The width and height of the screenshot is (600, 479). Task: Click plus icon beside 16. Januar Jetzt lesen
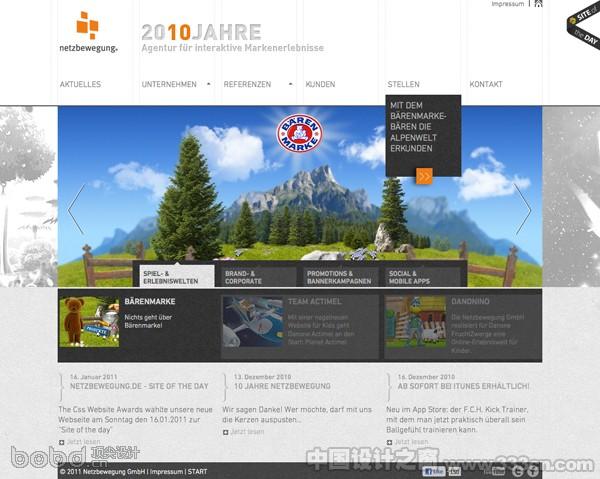pos(62,442)
